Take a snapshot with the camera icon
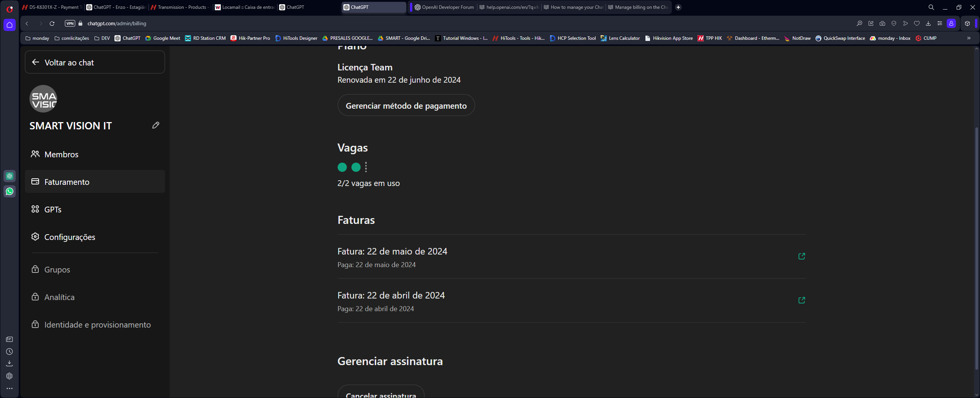This screenshot has width=980, height=398. (x=882, y=23)
